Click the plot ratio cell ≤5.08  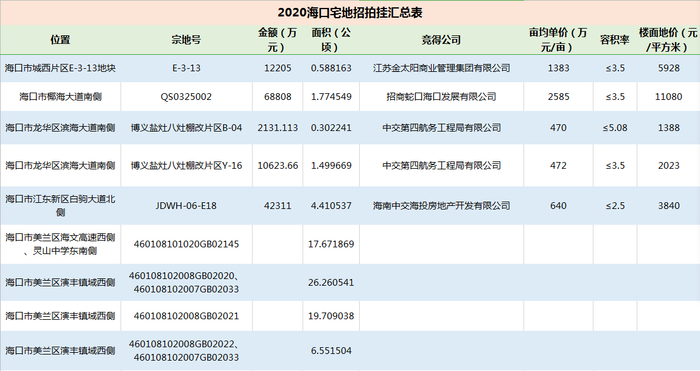click(x=615, y=128)
